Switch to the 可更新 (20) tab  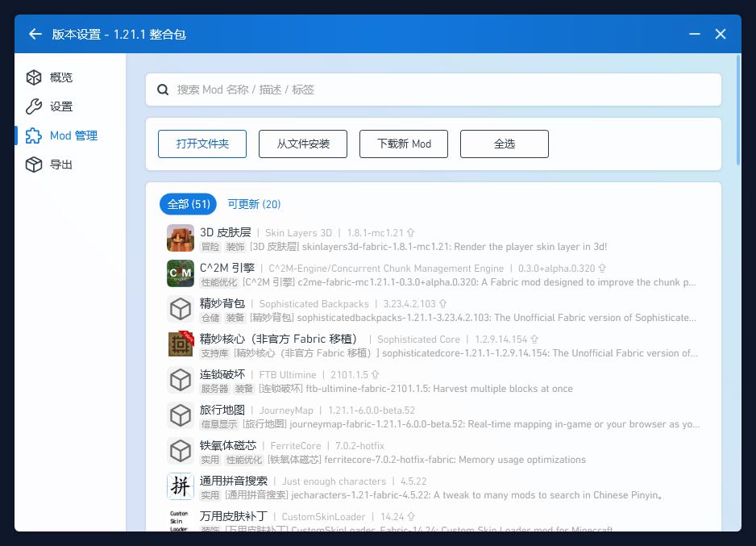pyautogui.click(x=254, y=204)
